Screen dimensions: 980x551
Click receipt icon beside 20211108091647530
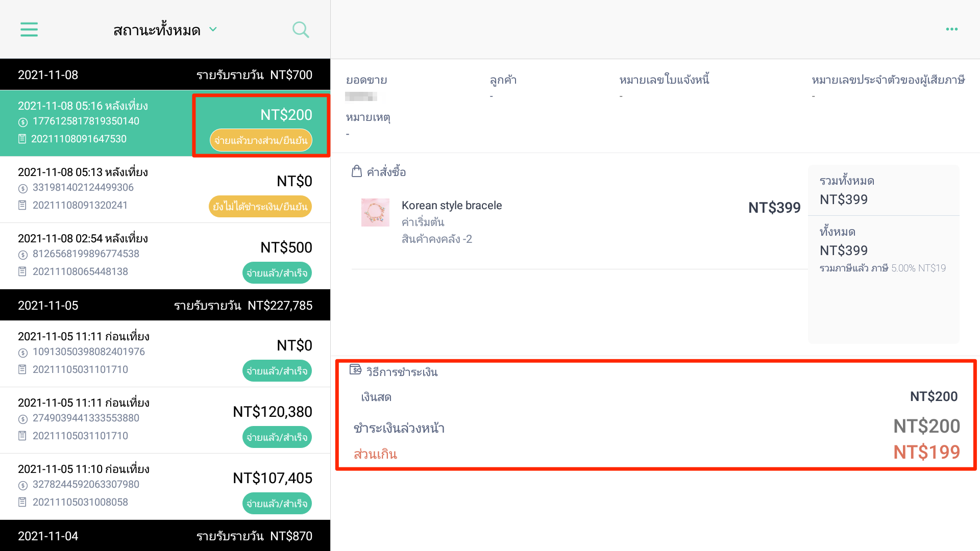pos(22,139)
